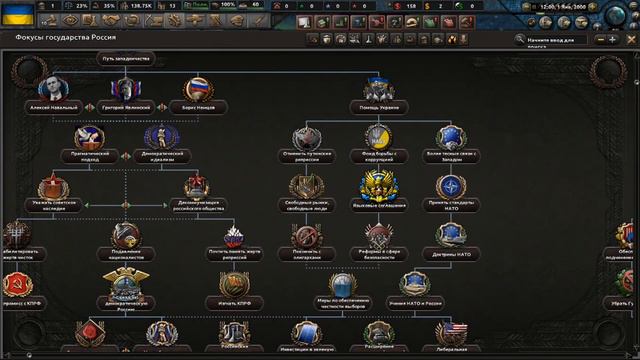Toggle the second focus filter icon
This screenshot has width=640, height=360.
(x=327, y=39)
